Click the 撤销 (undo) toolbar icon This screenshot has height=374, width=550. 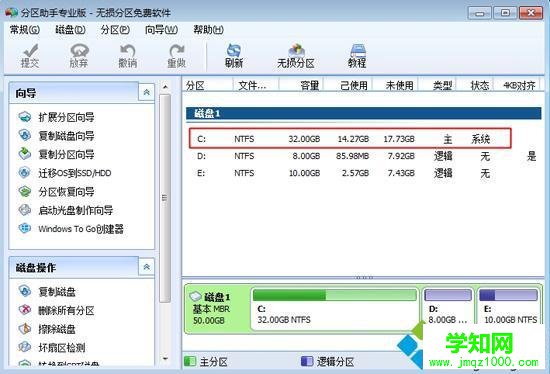click(128, 55)
